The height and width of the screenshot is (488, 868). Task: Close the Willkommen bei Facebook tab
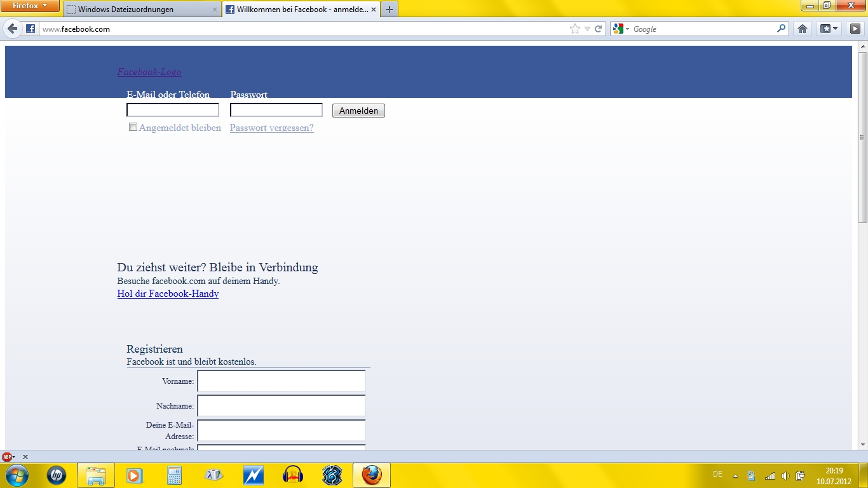(374, 10)
